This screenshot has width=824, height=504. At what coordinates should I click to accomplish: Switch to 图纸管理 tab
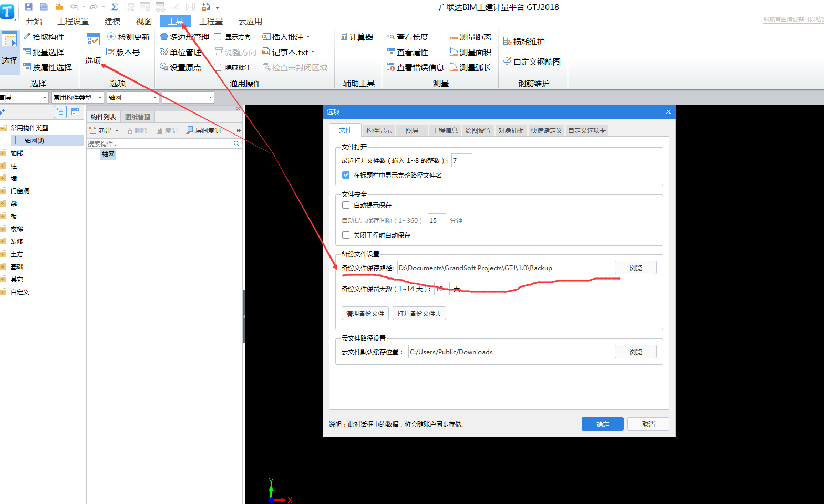[138, 117]
